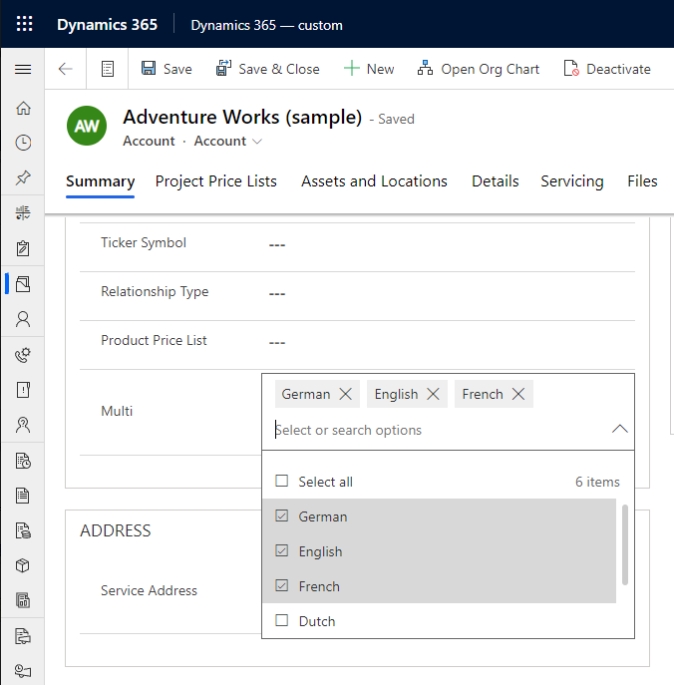Open the Project Price Lists tab
Image resolution: width=674 pixels, height=685 pixels.
[216, 181]
